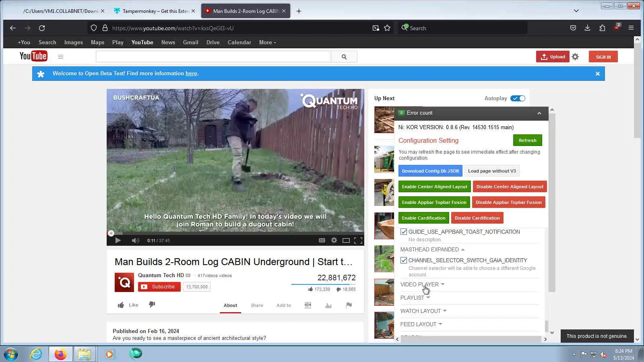Open Maps from the Google bar
The width and height of the screenshot is (644, 362).
pos(97,43)
